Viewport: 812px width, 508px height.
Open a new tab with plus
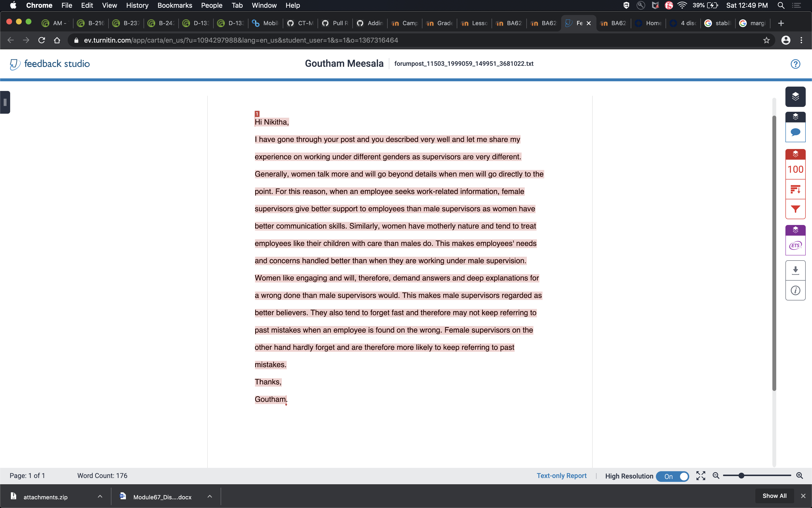tap(781, 23)
